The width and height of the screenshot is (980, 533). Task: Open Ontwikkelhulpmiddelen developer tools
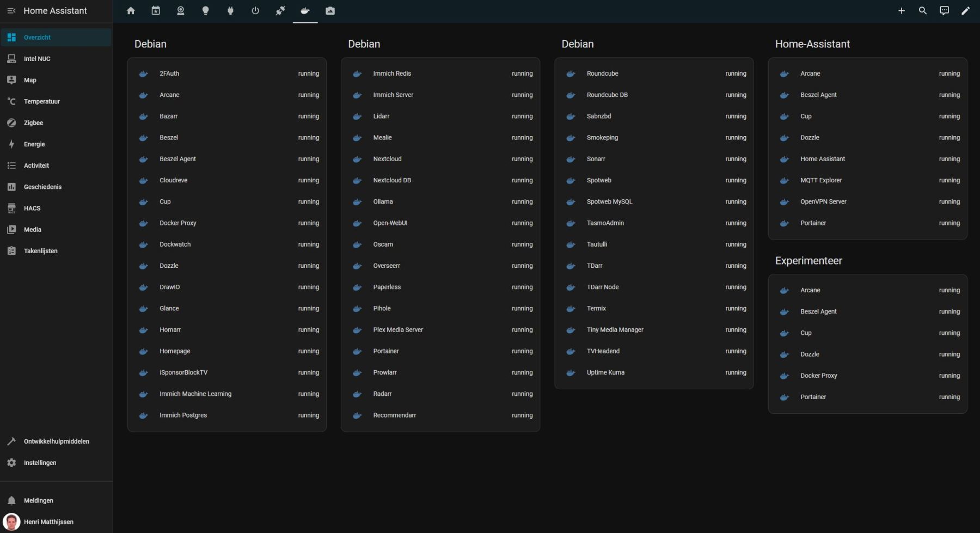[x=56, y=442]
